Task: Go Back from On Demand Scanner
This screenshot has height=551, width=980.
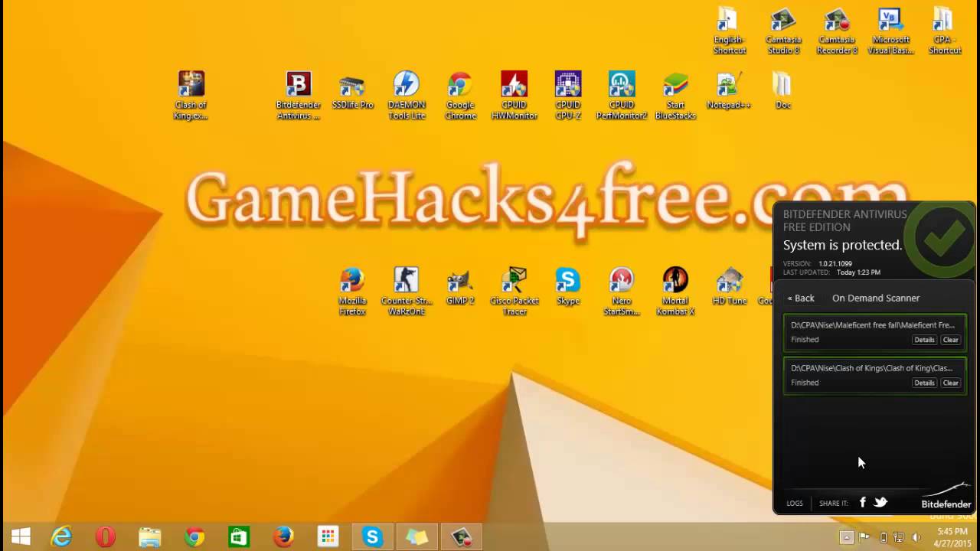Action: 801,298
